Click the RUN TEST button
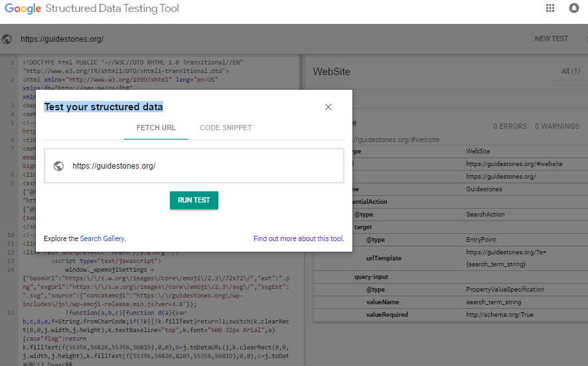The height and width of the screenshot is (366, 588). pyautogui.click(x=194, y=200)
